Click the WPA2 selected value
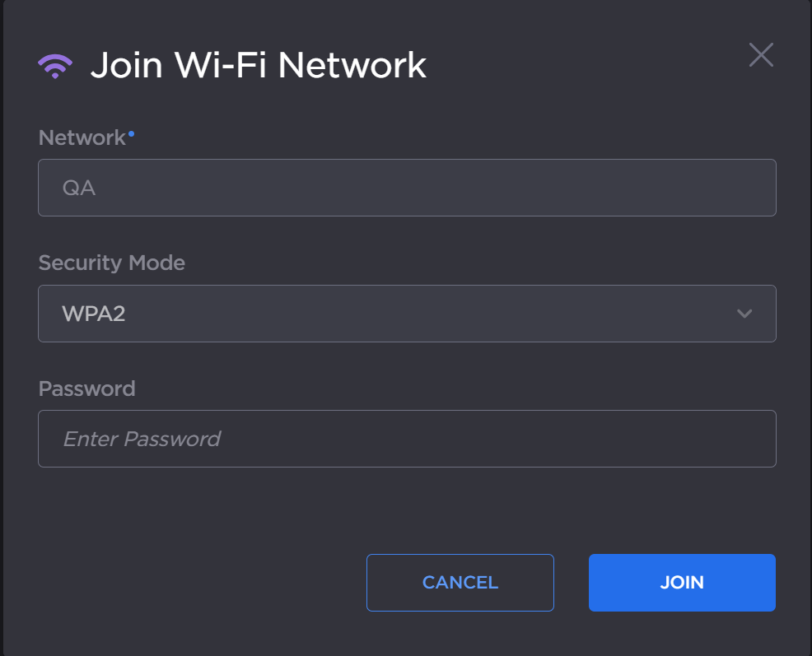The width and height of the screenshot is (812, 656). coord(94,314)
